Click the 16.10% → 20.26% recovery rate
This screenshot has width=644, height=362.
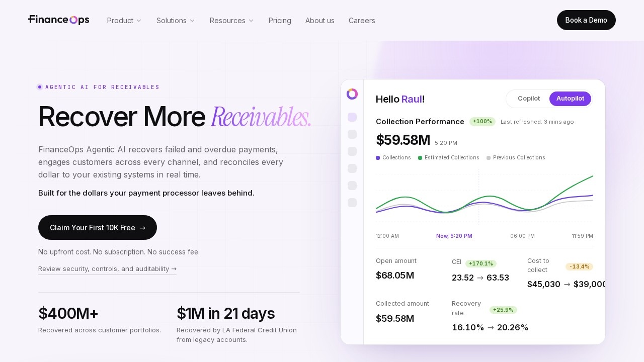click(490, 328)
